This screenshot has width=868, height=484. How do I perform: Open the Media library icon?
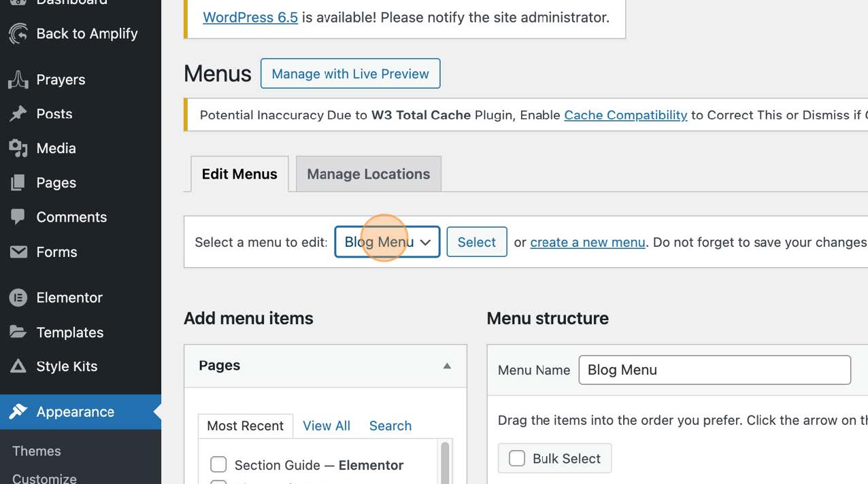click(x=19, y=148)
